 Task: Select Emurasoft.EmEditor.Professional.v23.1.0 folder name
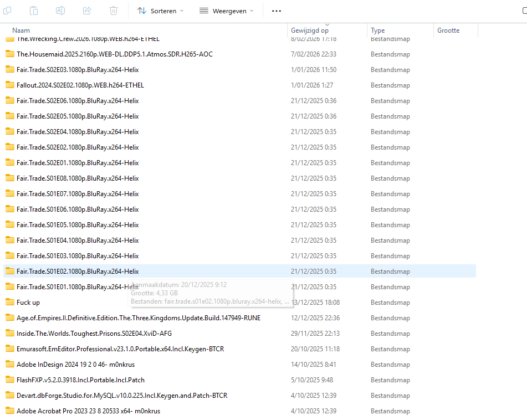tap(120, 349)
